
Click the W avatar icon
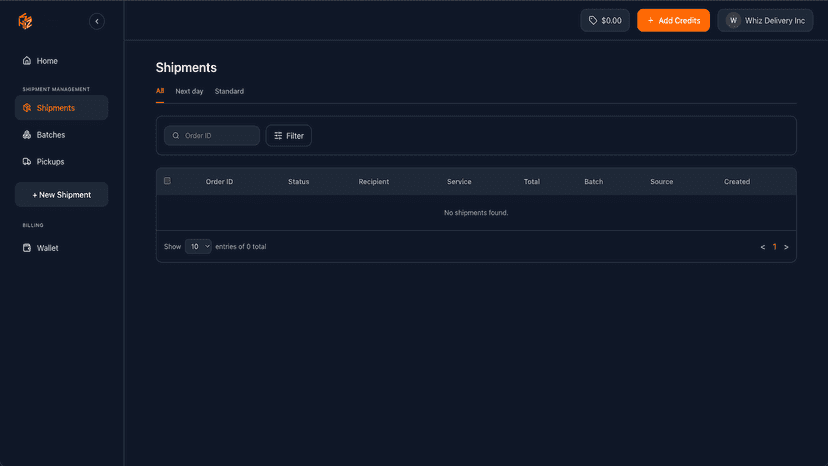[733, 21]
